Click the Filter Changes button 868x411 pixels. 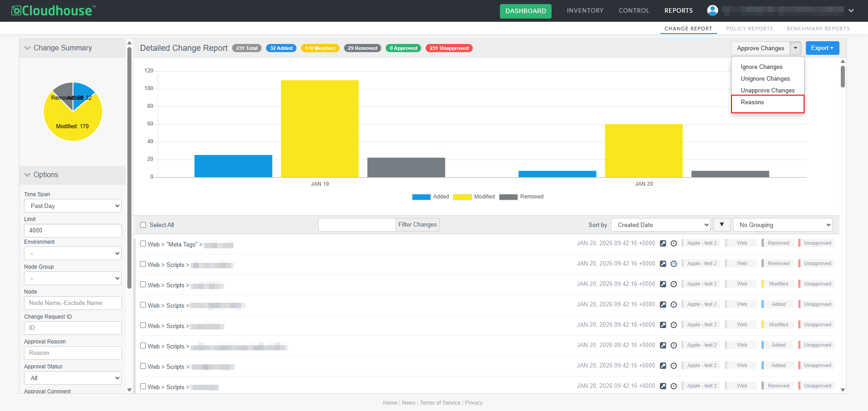point(417,225)
